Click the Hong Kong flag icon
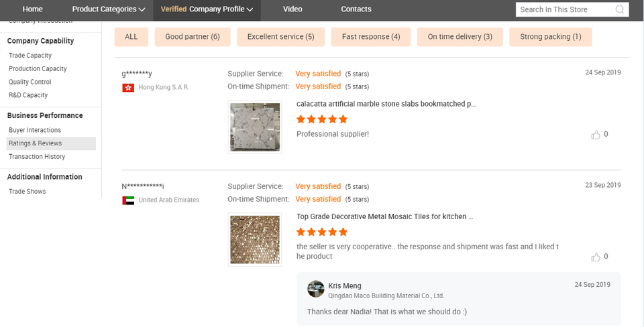The image size is (644, 327). tap(128, 87)
